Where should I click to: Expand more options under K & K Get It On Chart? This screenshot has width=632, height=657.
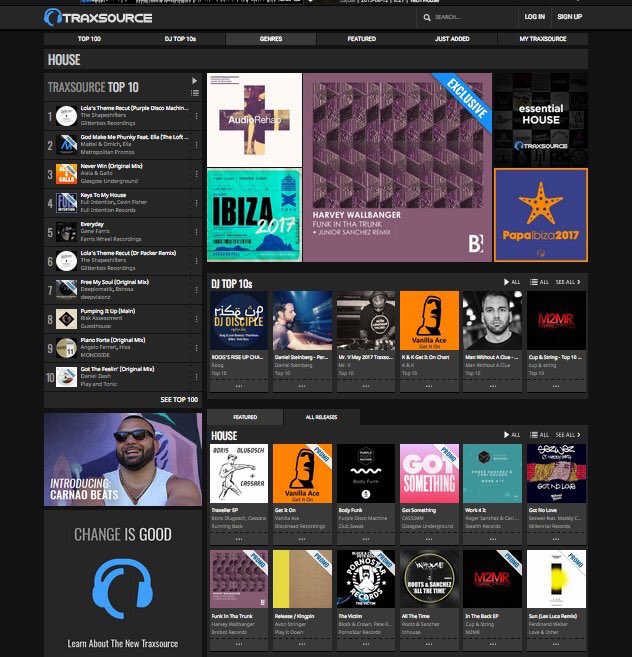point(429,386)
